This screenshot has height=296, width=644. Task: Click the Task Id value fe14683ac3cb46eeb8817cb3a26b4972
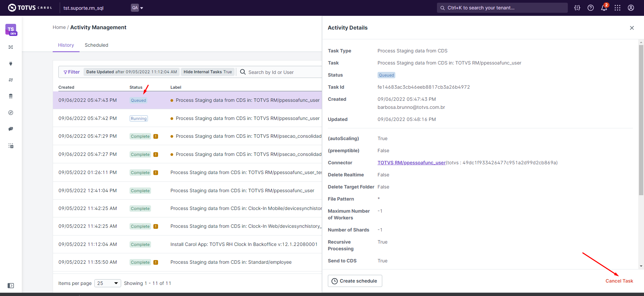tap(424, 87)
